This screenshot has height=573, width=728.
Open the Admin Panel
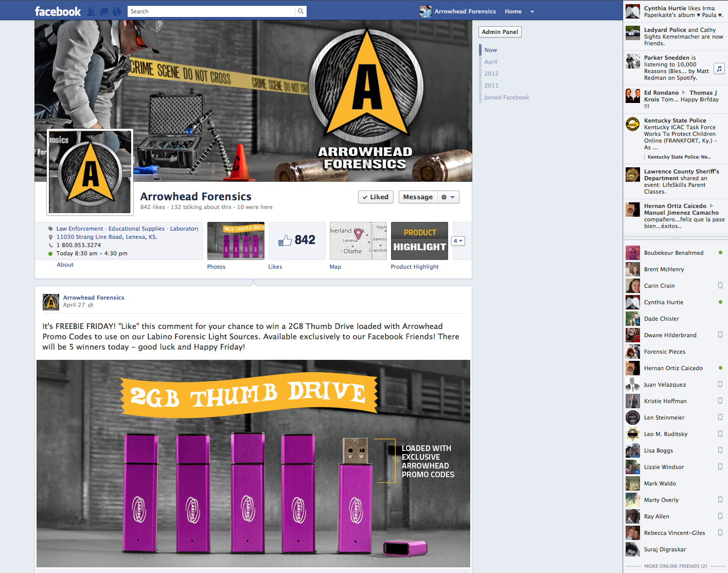point(500,32)
